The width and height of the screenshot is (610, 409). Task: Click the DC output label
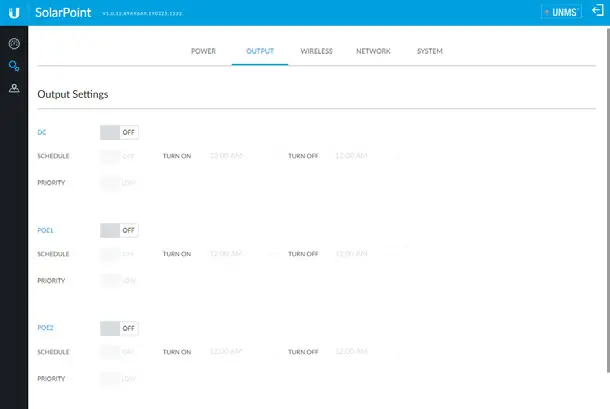pos(42,132)
